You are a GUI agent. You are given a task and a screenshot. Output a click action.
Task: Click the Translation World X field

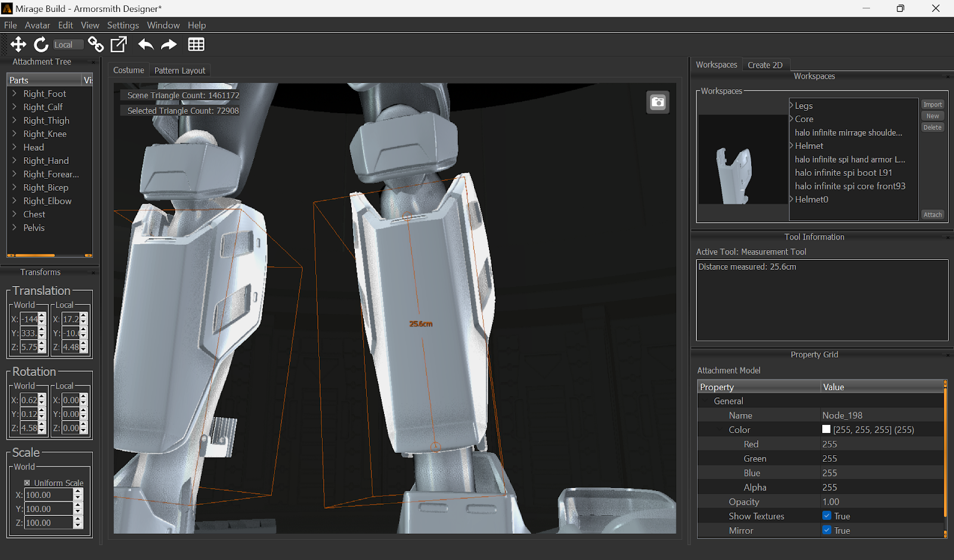pyautogui.click(x=29, y=319)
